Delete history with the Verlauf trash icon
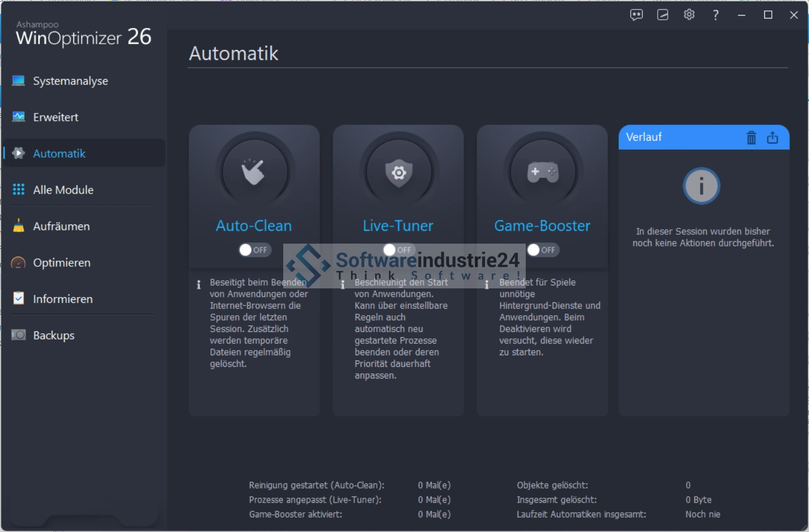This screenshot has height=532, width=809. 751,138
